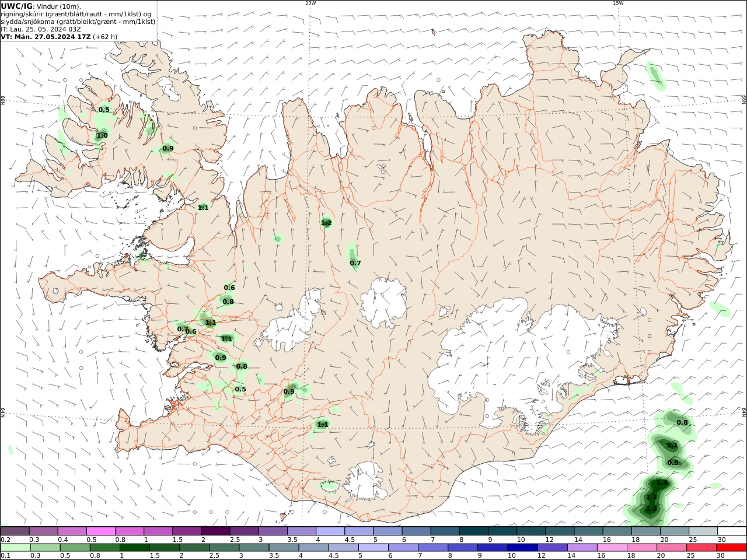Viewport: 747px width, 560px height.
Task: Click the 'rigning/skúrir' legend description line
Action: point(76,14)
